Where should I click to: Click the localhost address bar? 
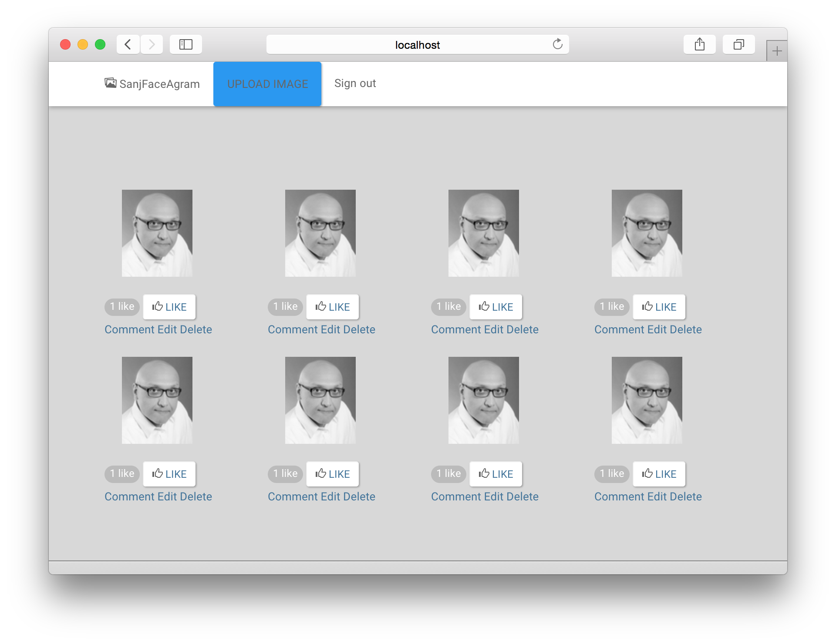[417, 45]
